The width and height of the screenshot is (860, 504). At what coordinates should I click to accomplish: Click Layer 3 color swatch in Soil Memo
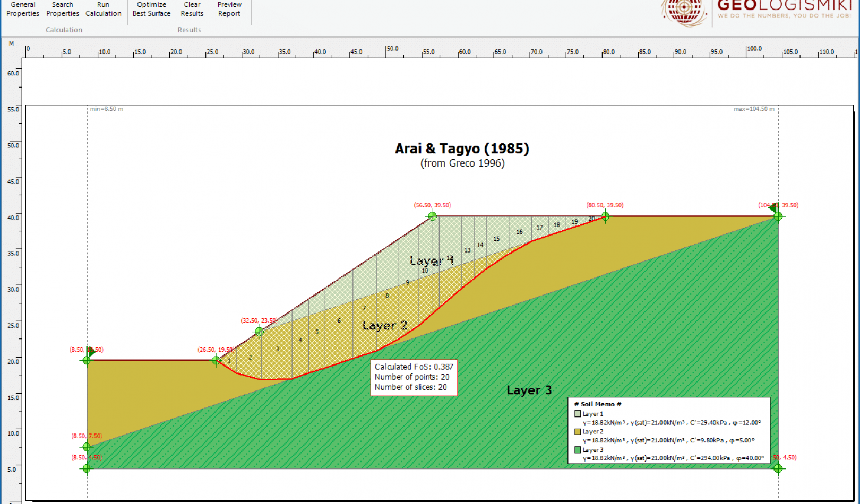pyautogui.click(x=577, y=450)
